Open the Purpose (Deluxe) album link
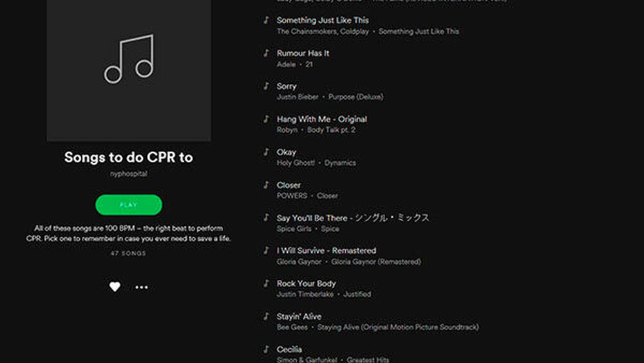 pos(355,97)
